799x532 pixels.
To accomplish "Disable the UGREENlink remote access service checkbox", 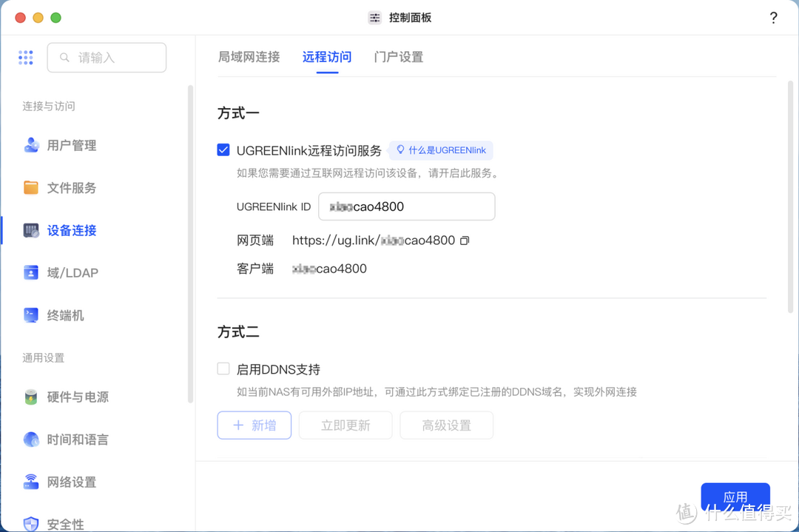I will pos(223,149).
